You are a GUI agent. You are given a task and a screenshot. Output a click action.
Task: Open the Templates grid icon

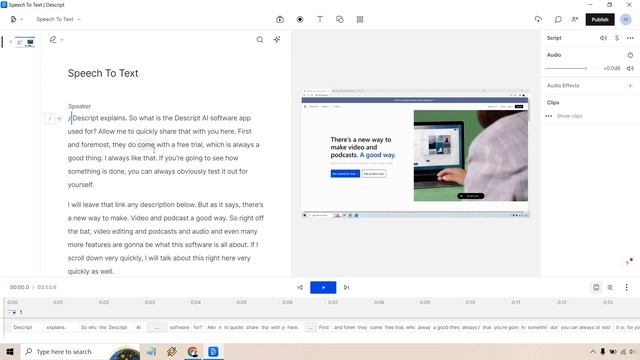point(360,19)
